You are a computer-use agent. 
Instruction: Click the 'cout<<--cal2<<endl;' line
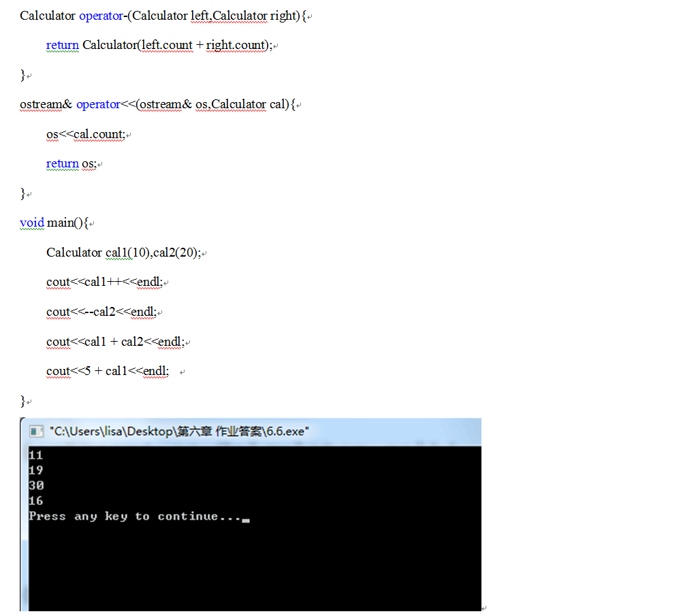101,312
